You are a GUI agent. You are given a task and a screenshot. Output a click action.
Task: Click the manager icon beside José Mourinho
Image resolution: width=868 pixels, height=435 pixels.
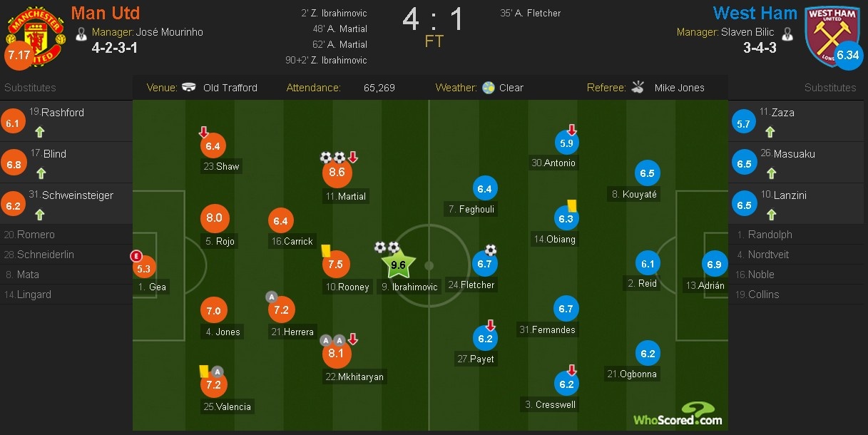click(81, 33)
